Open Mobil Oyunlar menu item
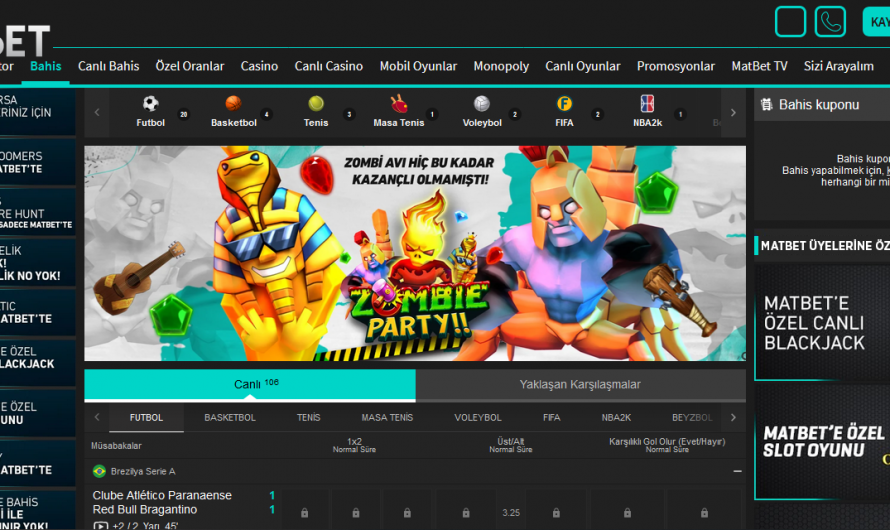This screenshot has height=530, width=890. click(x=418, y=66)
